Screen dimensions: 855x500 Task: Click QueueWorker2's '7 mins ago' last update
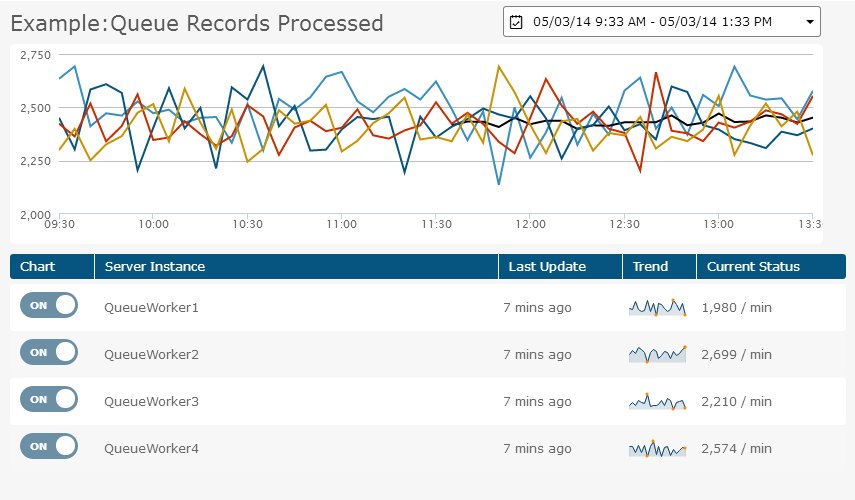point(538,354)
